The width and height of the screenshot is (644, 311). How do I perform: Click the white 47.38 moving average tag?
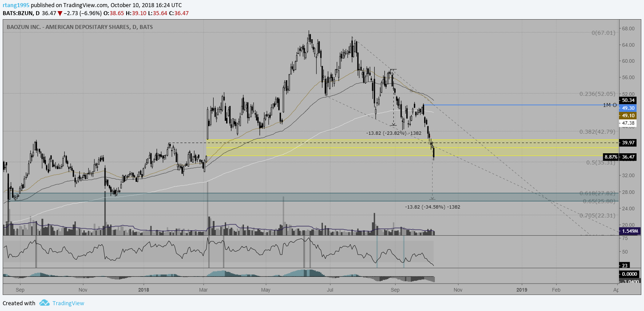click(628, 123)
